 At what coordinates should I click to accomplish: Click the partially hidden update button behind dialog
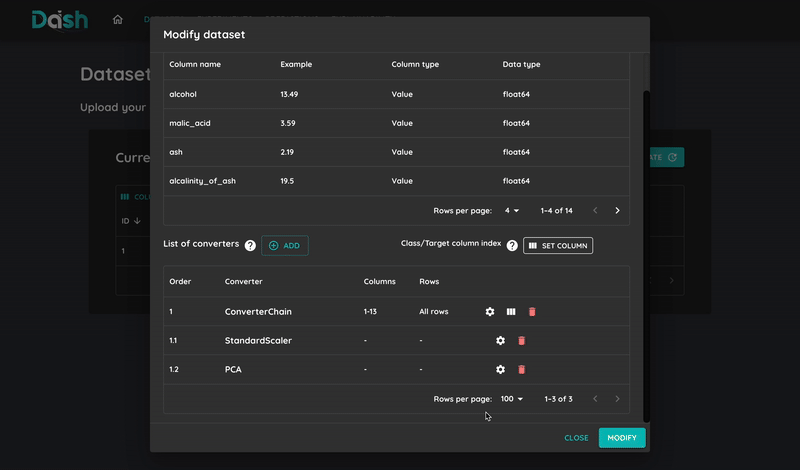point(667,157)
